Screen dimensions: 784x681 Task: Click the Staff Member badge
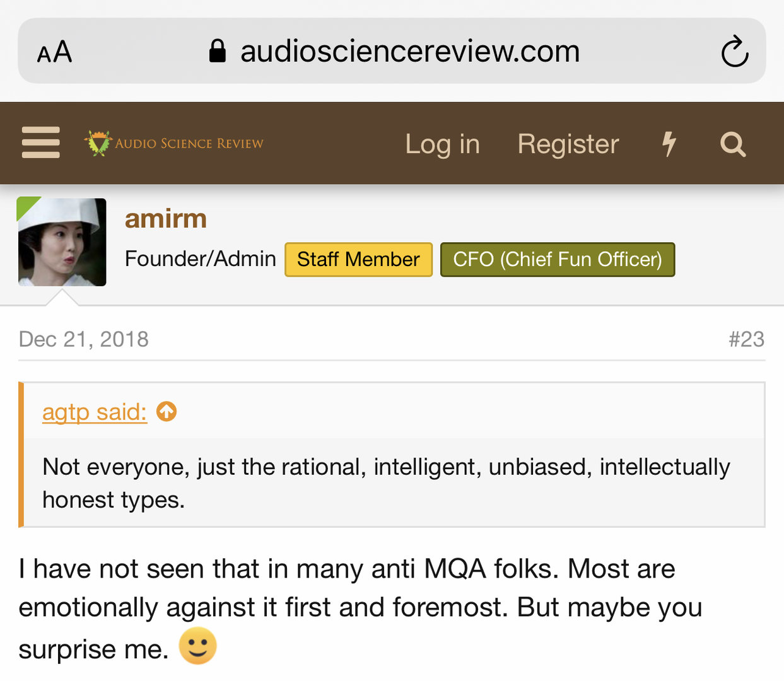(358, 259)
